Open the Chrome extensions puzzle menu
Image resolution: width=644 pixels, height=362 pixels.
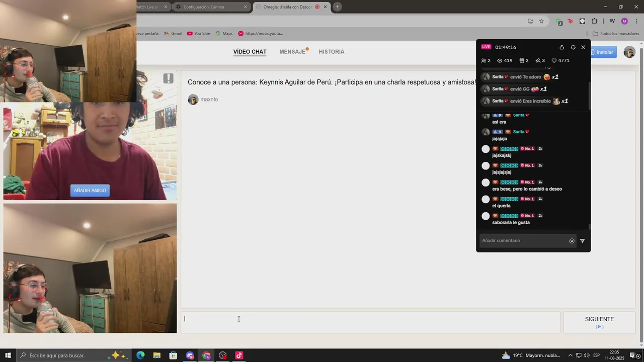tap(594, 21)
